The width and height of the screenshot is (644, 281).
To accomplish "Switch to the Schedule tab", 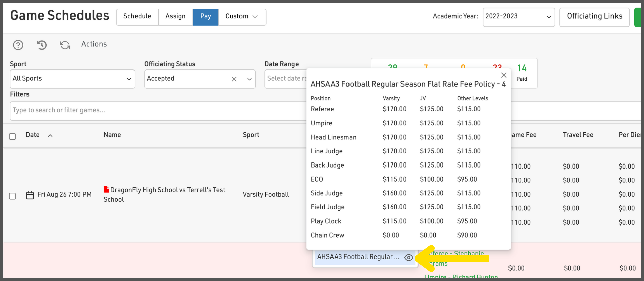I will 137,17.
